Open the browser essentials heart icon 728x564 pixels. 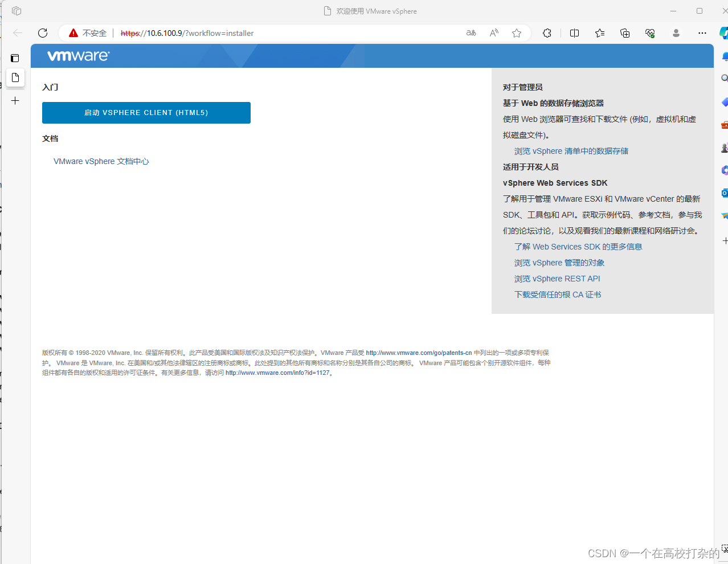tap(650, 33)
